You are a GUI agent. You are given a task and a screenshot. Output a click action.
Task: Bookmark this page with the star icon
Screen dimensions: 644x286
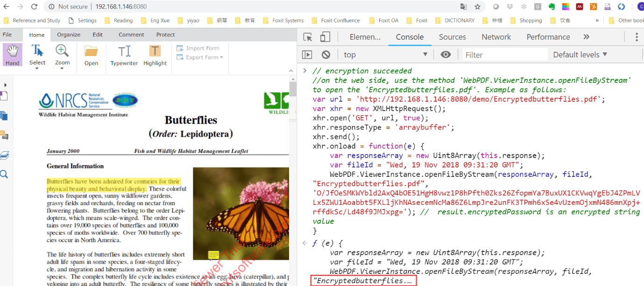(477, 7)
